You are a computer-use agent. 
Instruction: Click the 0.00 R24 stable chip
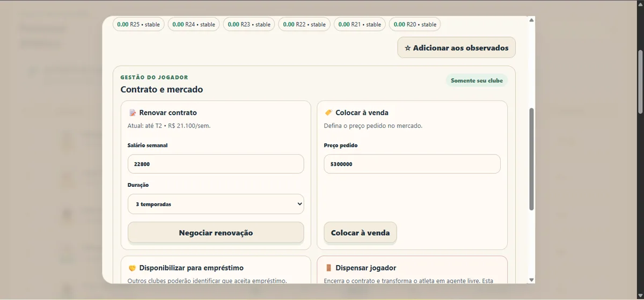tap(194, 24)
